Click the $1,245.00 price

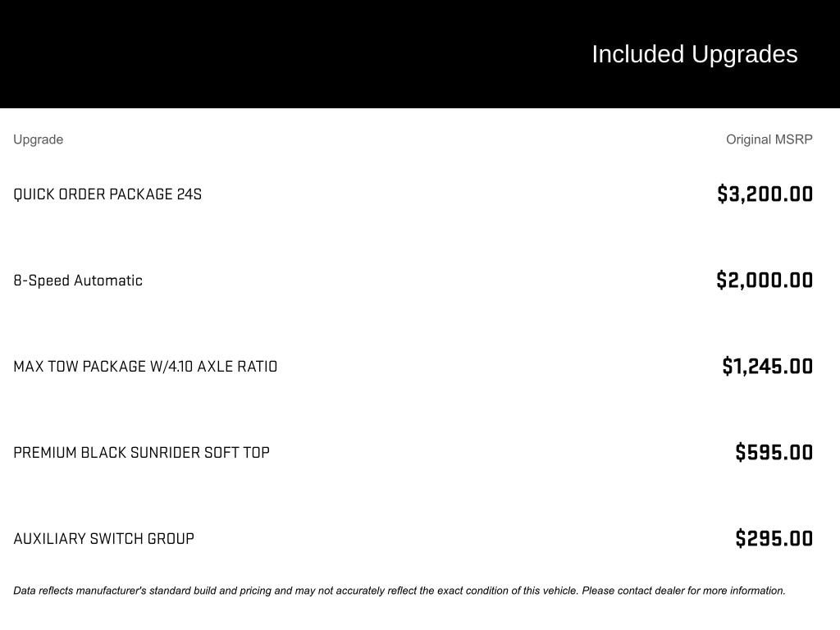(x=767, y=367)
